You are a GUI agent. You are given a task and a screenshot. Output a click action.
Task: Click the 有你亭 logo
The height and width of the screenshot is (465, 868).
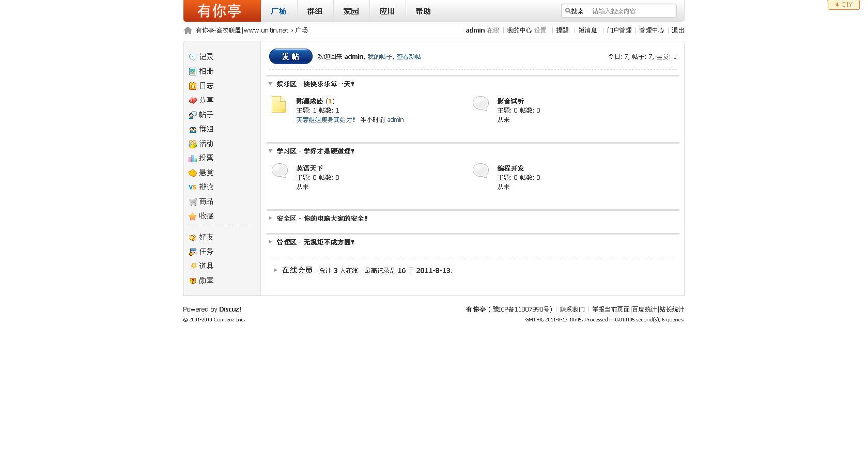(222, 11)
